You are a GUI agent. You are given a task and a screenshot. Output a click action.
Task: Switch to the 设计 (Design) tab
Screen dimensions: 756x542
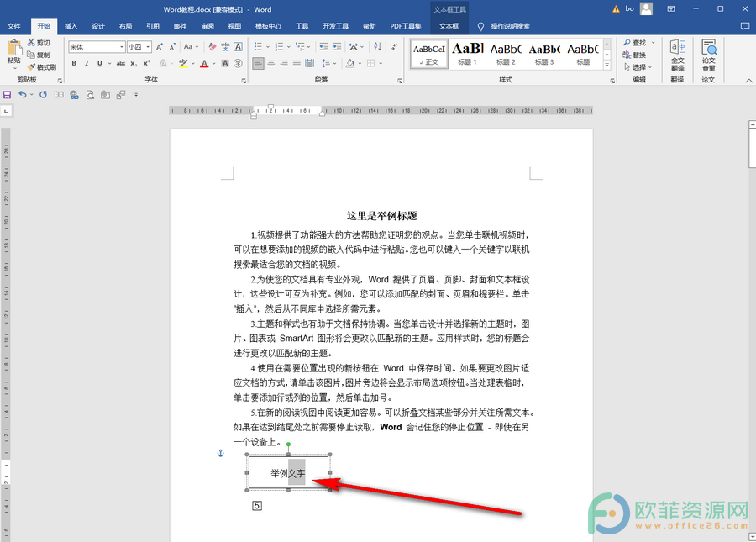(98, 26)
